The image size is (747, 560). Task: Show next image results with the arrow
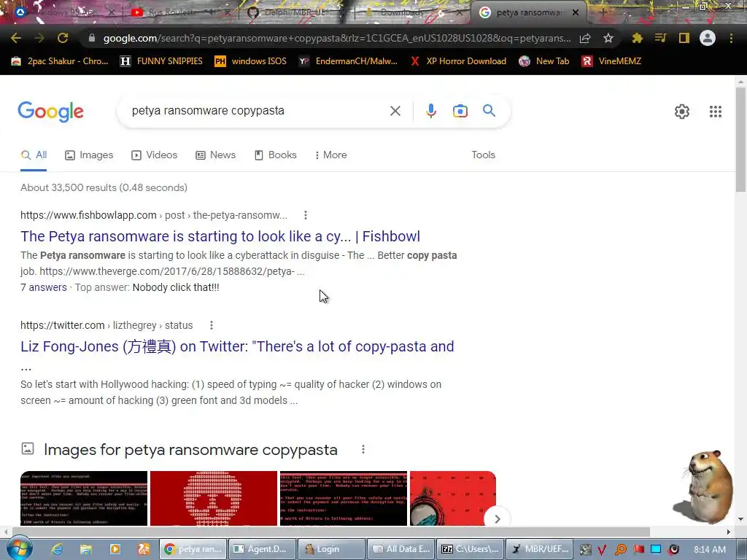[x=498, y=518]
